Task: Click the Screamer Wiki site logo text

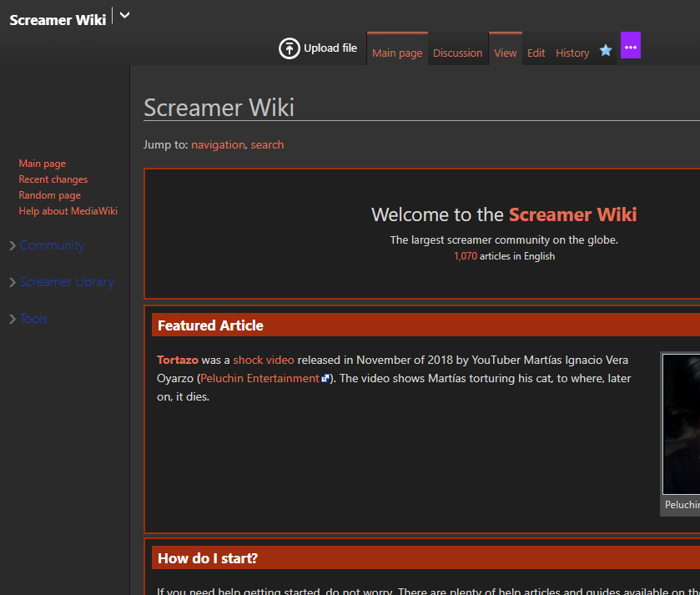Action: (58, 20)
